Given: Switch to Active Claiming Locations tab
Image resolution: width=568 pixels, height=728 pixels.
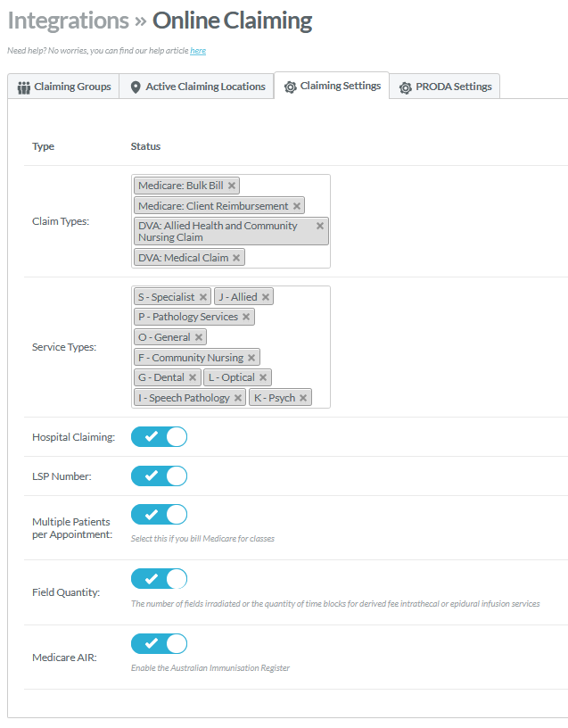Looking at the screenshot, I should point(197,87).
